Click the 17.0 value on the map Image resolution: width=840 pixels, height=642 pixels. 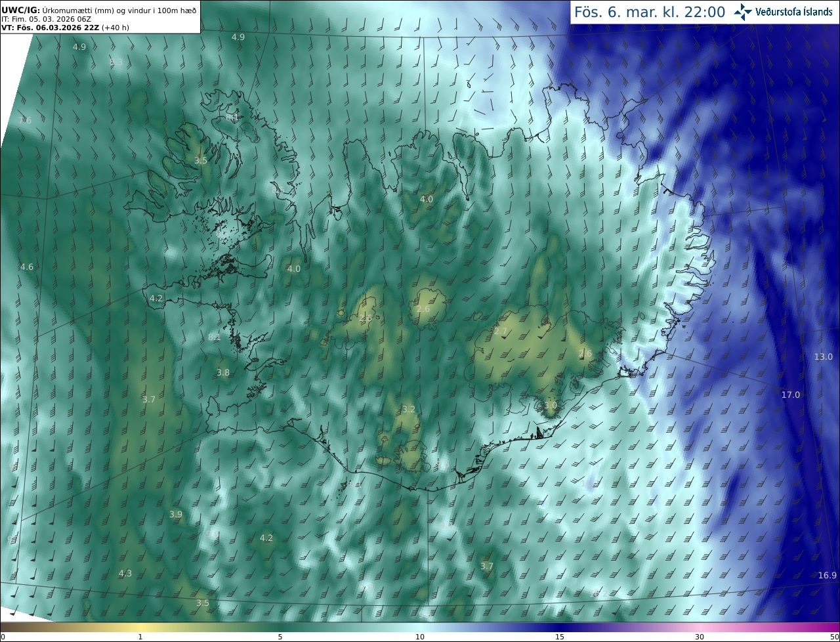pyautogui.click(x=791, y=395)
